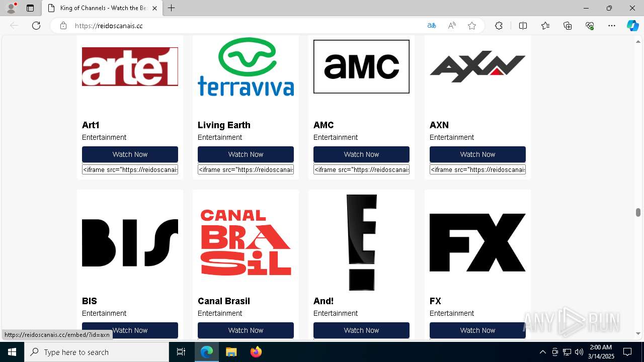Watch Now for AMC channel
This screenshot has height=362, width=644.
click(361, 154)
